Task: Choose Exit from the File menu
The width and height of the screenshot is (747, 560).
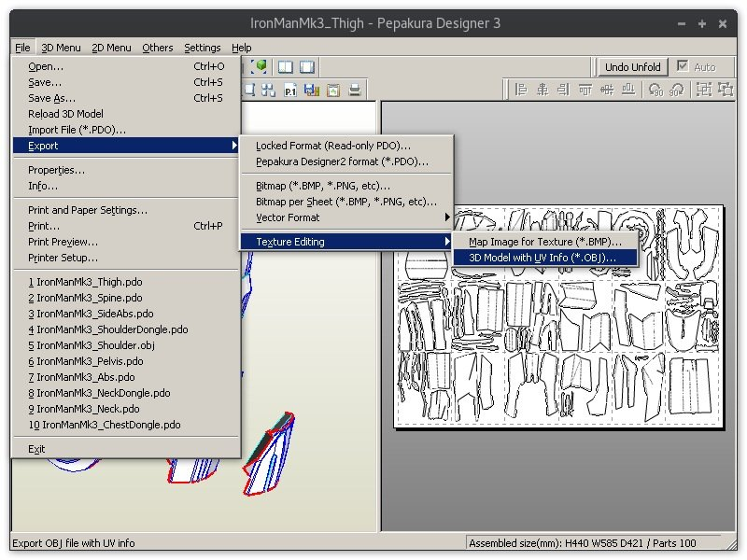Action: pos(126,449)
